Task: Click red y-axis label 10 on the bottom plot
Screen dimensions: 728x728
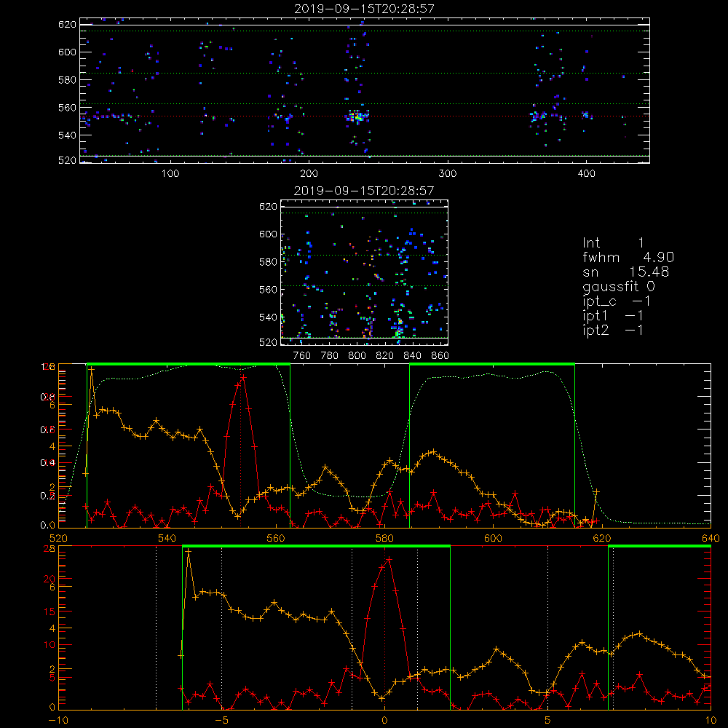Action: [50, 645]
